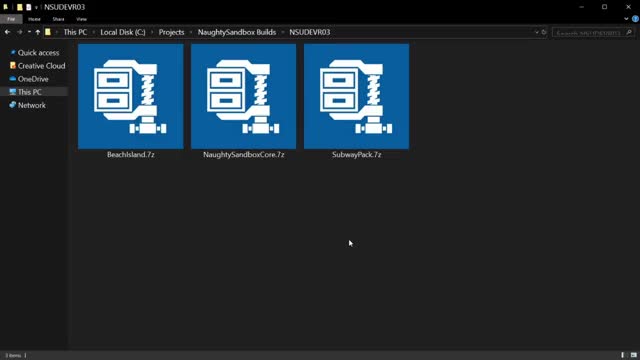The width and height of the screenshot is (640, 360).
Task: Expand chevron after Projects breadcrumb
Action: coord(191,32)
